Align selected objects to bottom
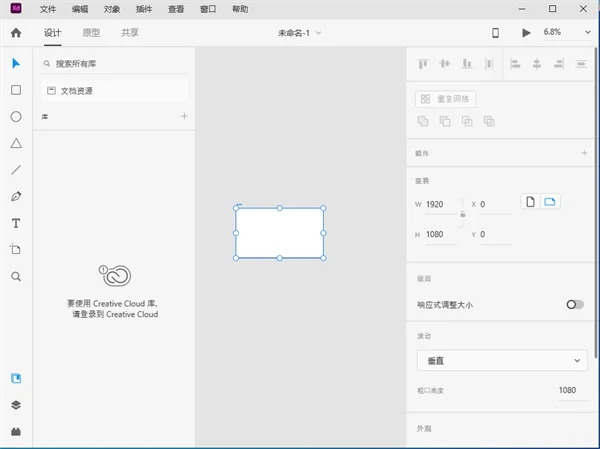This screenshot has height=449, width=600. (x=467, y=64)
